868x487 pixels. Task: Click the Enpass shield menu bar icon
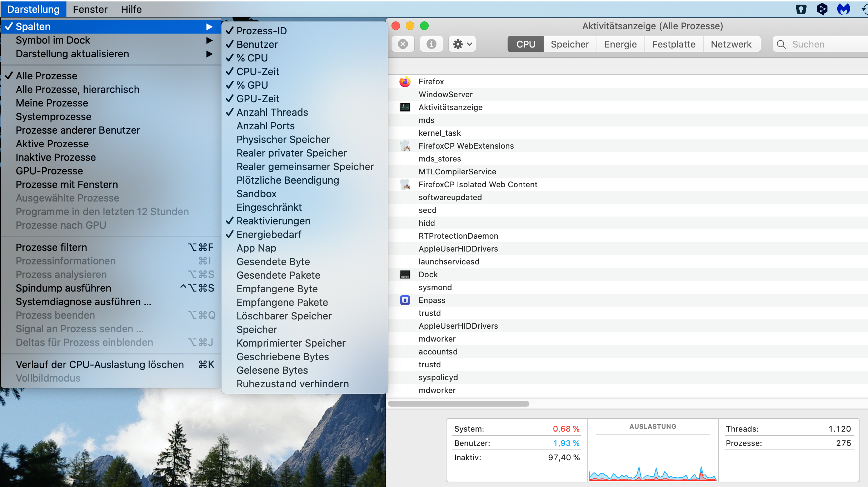click(x=801, y=9)
